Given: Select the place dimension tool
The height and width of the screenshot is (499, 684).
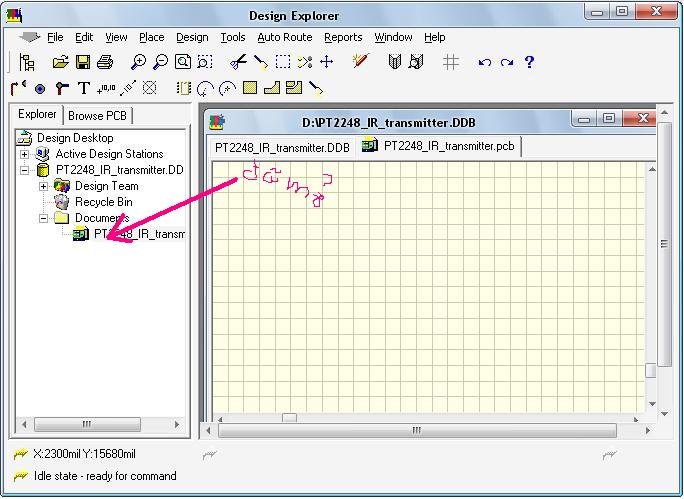Looking at the screenshot, I should 128,89.
